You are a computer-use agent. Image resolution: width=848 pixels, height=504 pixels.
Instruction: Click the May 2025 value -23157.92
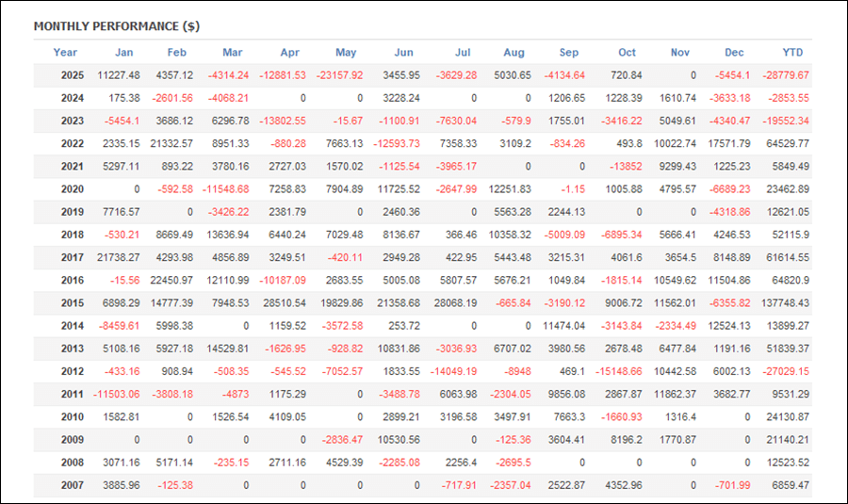tap(339, 75)
